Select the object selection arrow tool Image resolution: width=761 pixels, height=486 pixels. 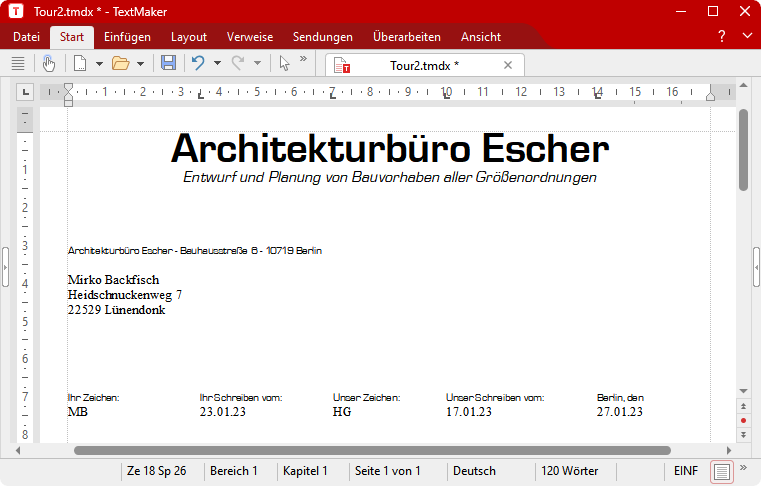tap(284, 63)
